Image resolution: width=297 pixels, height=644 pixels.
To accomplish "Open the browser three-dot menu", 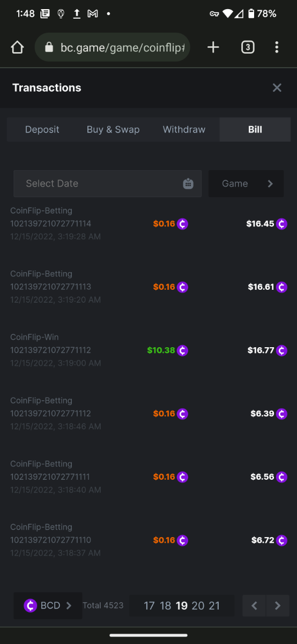I will click(x=277, y=47).
